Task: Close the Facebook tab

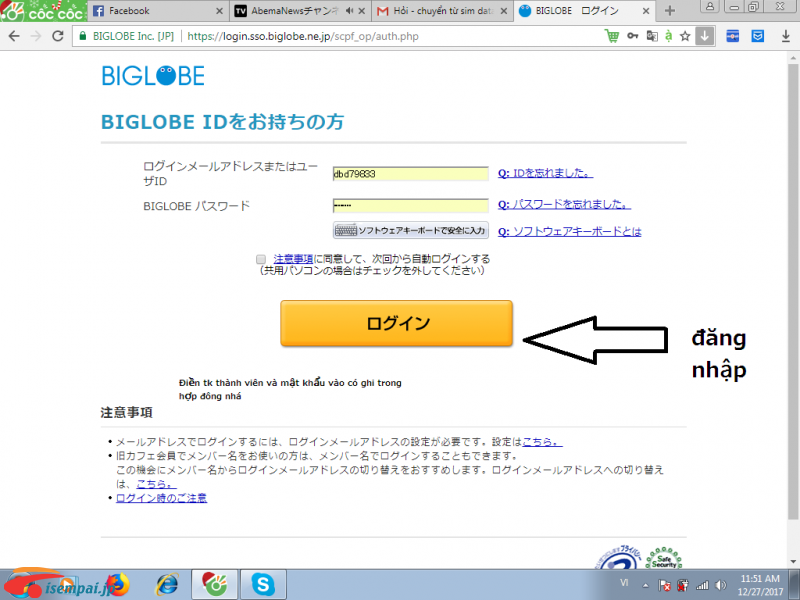Action: click(x=219, y=11)
